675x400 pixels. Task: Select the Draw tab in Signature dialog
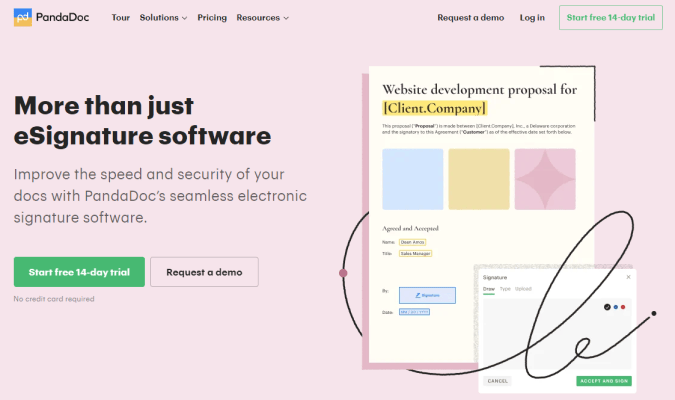[489, 289]
